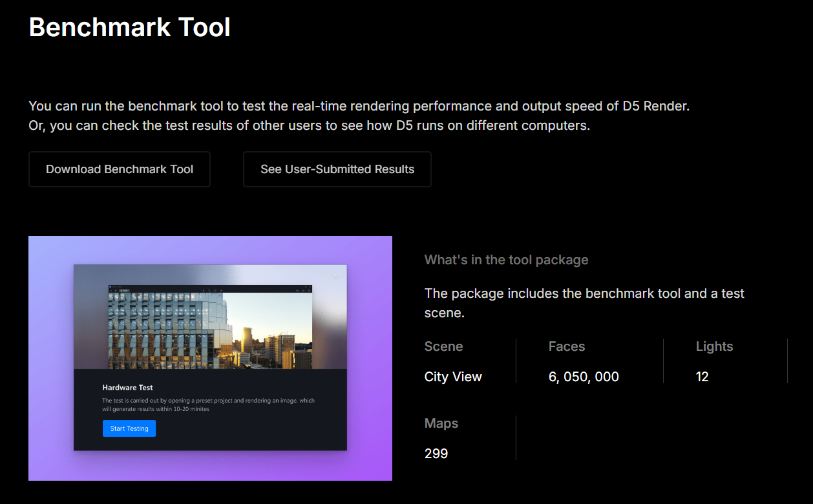Click the "Hardware Test" title in the preview
Viewport: 813px width, 504px height.
pyautogui.click(x=128, y=388)
